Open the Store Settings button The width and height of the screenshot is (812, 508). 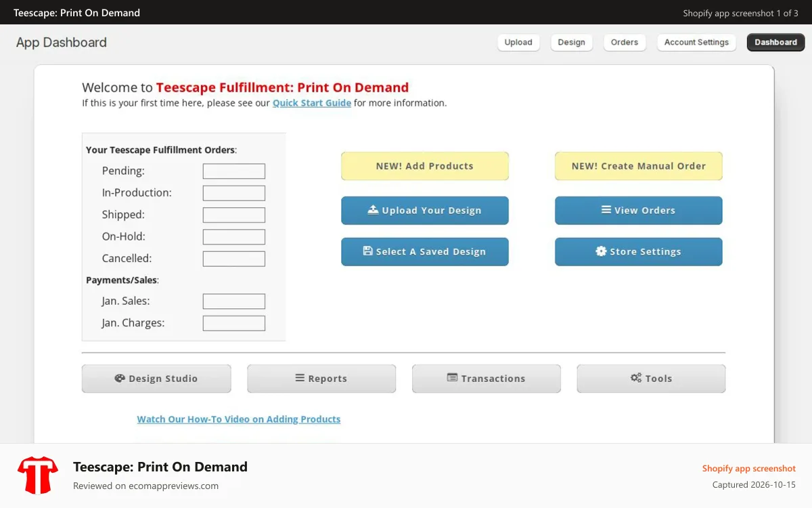click(639, 252)
